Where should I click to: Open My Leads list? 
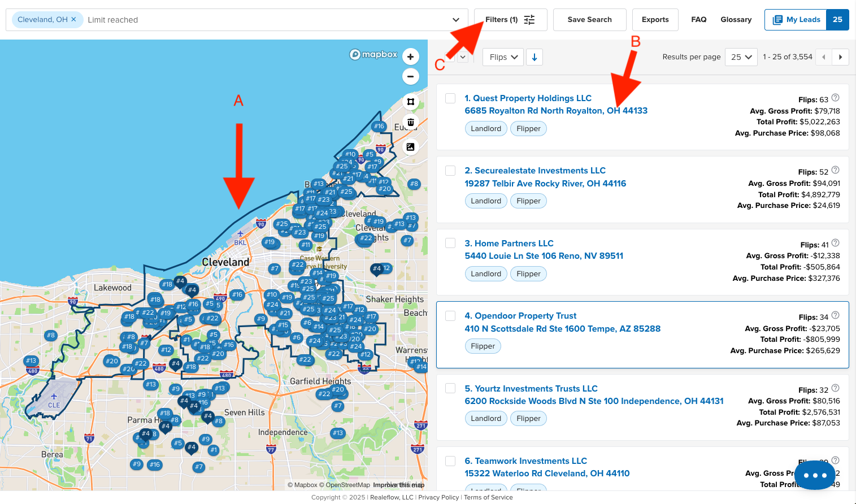point(807,20)
